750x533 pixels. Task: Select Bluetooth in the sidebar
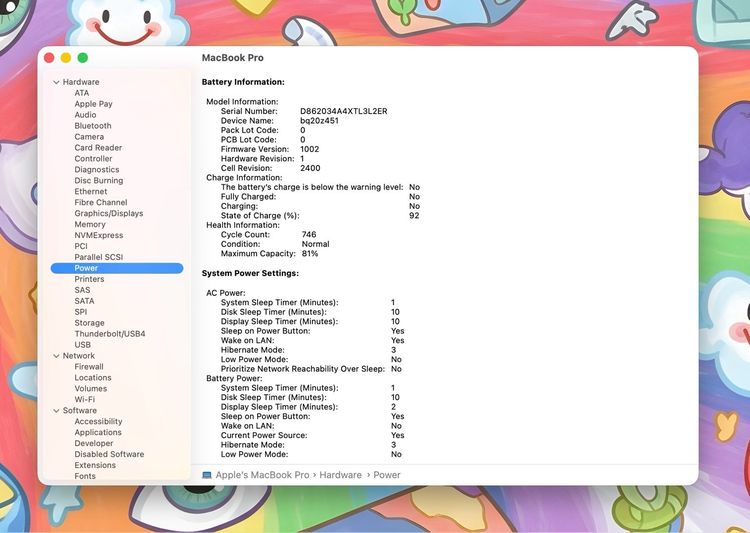pyautogui.click(x=93, y=126)
